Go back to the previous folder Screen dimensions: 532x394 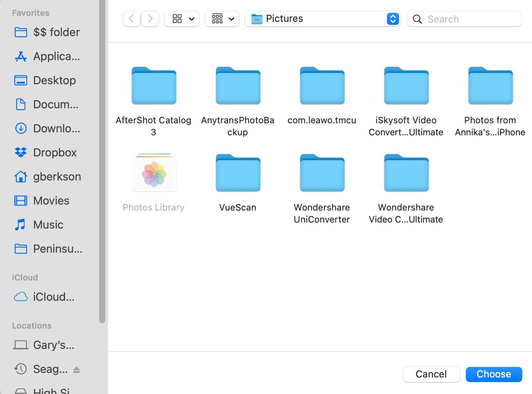(x=132, y=19)
